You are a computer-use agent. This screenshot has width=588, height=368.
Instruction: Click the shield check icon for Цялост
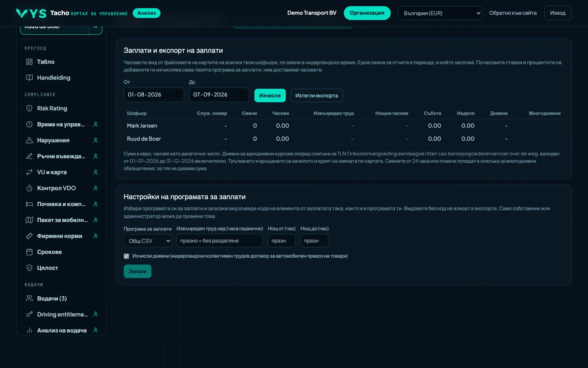point(29,268)
